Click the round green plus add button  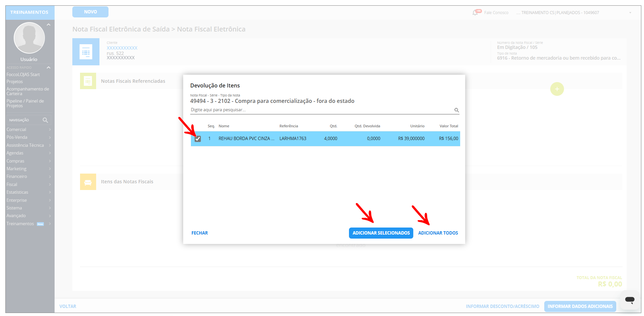[557, 89]
